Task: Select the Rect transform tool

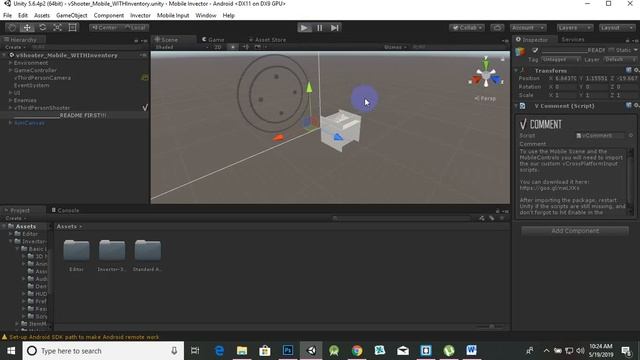Action: point(73,28)
